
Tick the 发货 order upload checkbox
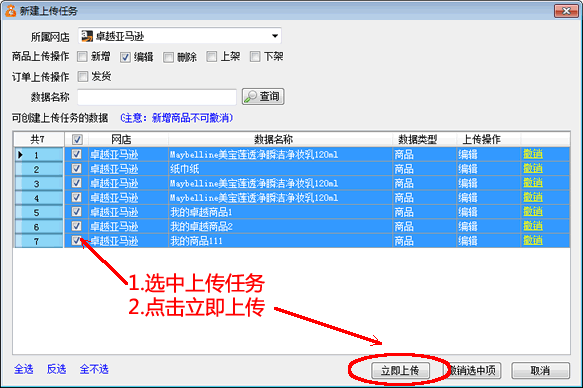point(83,77)
